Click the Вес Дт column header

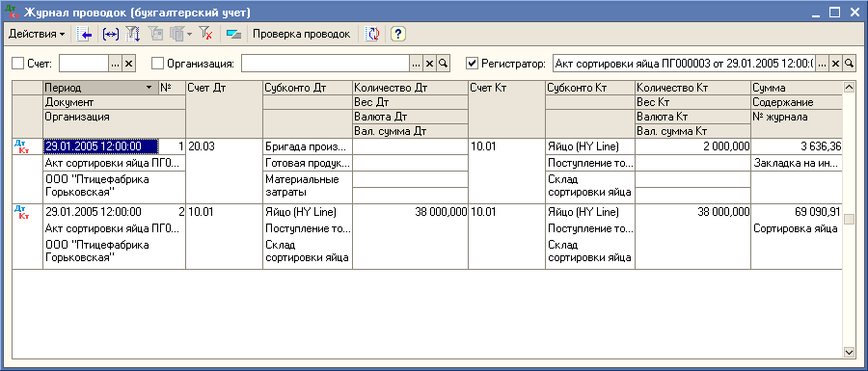pos(410,102)
